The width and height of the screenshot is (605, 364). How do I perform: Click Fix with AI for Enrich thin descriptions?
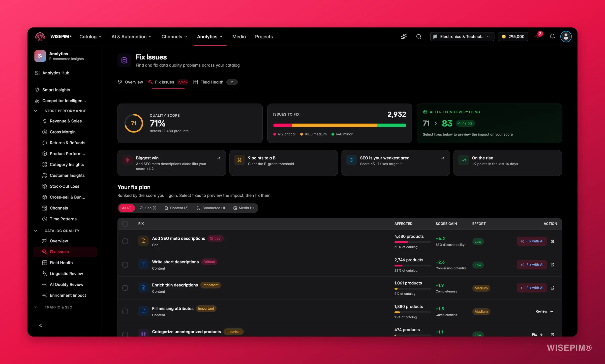click(x=532, y=288)
